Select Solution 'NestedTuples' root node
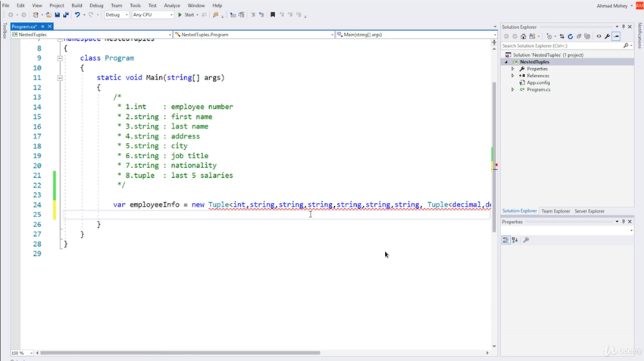Screen dimensions: 644x361 (548, 55)
